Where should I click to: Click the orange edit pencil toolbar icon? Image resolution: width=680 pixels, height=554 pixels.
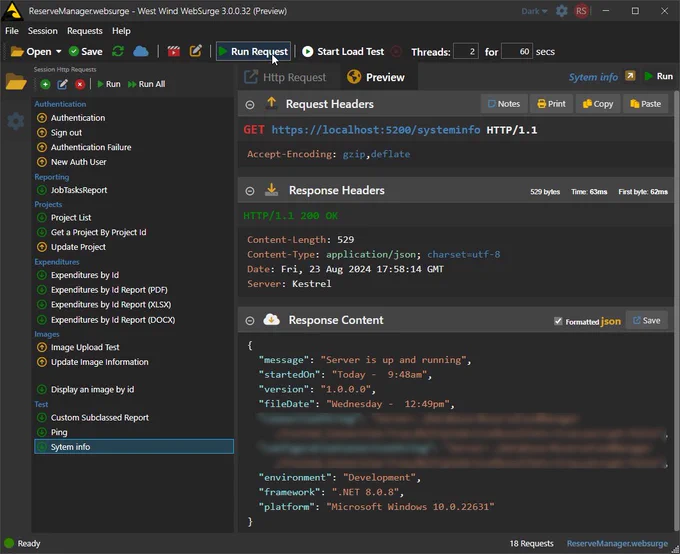pos(196,51)
